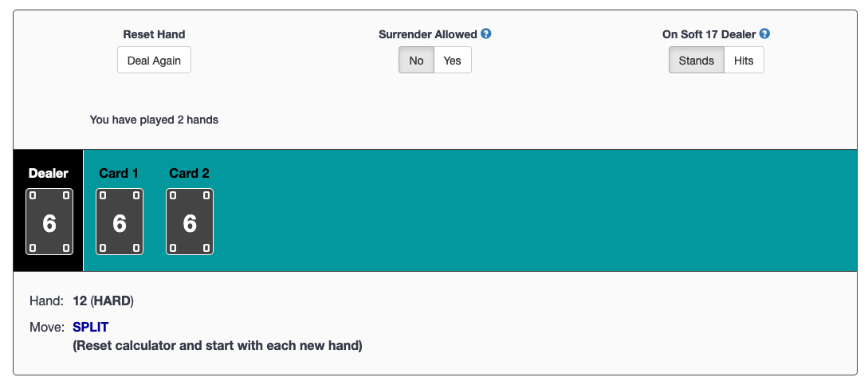The height and width of the screenshot is (385, 868).
Task: Click the Card 2 six card
Action: (190, 222)
